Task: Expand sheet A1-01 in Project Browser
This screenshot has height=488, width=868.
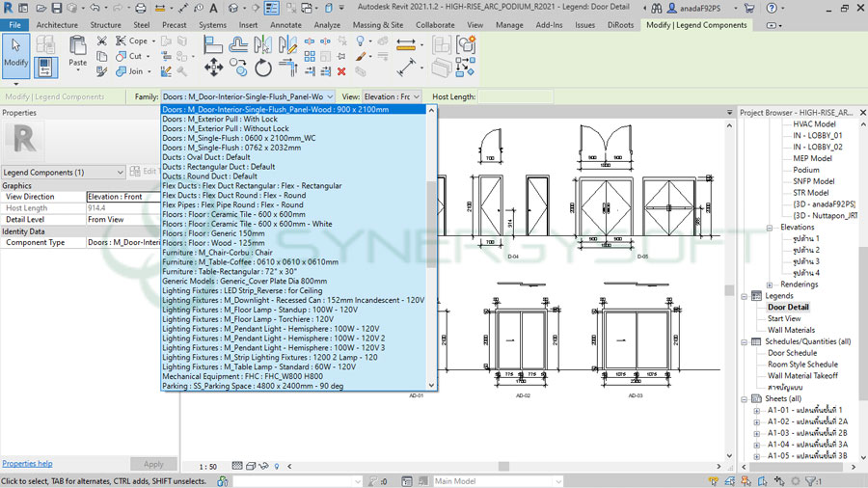Action: (x=757, y=410)
